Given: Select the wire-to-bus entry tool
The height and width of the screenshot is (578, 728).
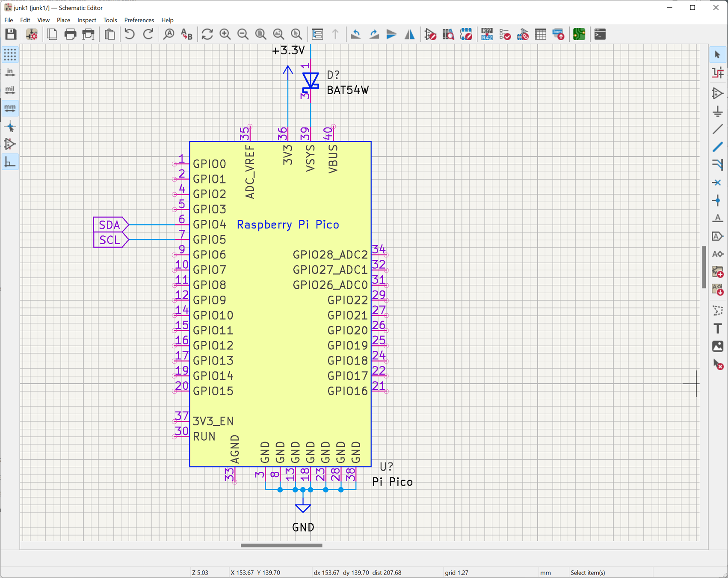Looking at the screenshot, I should point(718,165).
